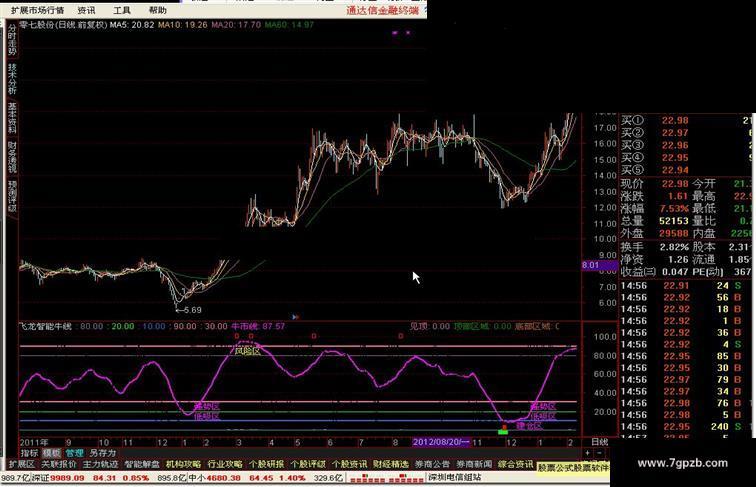Screen dimensions: 756x487
Task: Click the 2012/08/20 date marker on timeline
Action: pos(440,442)
